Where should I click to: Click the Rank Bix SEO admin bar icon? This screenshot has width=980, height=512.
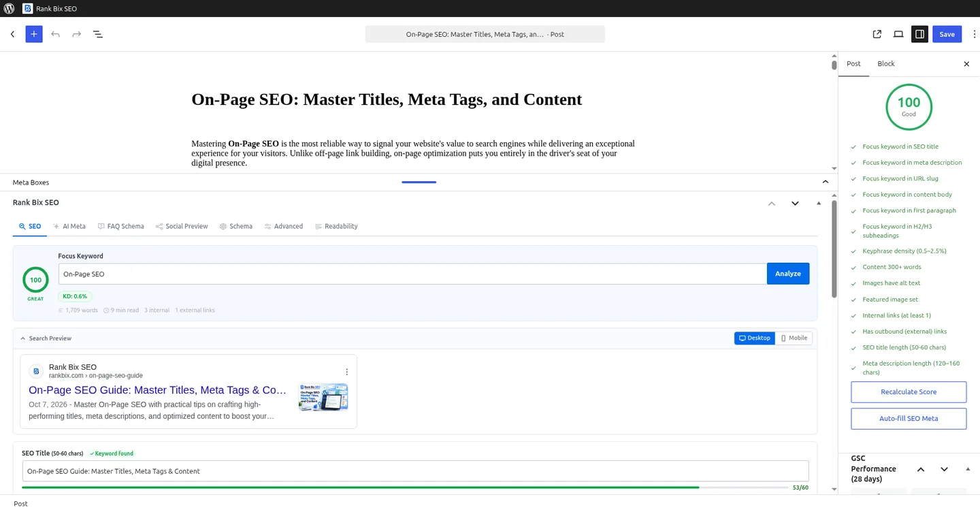tap(27, 9)
